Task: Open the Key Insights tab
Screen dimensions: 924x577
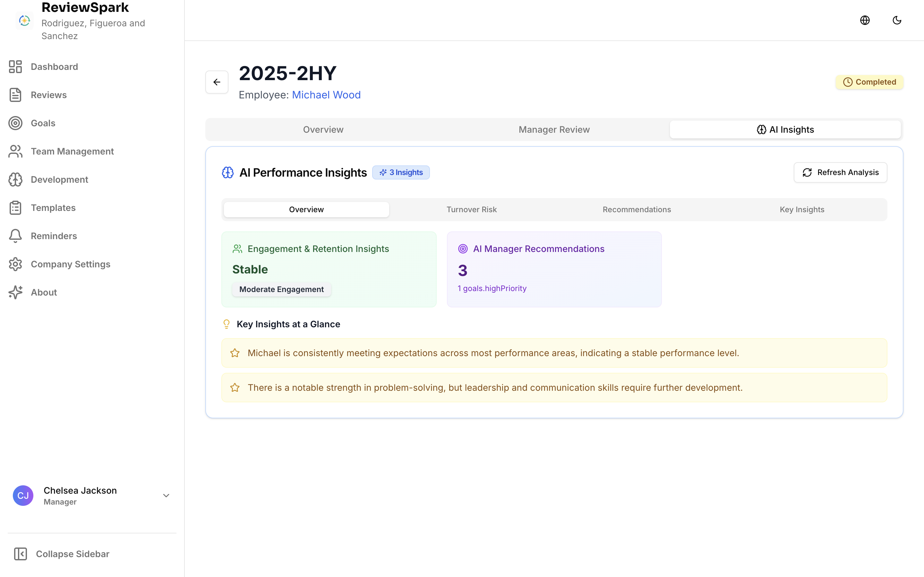Action: coord(802,209)
